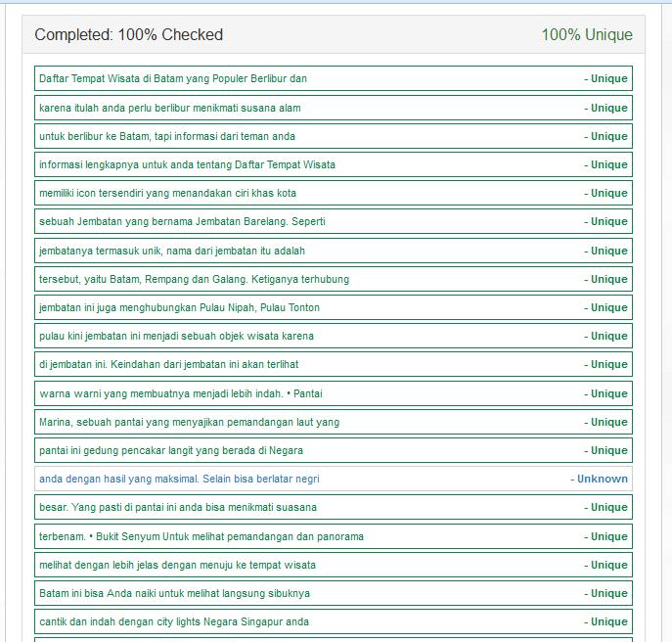Click the 'Unknown' status label
Image resolution: width=672 pixels, height=642 pixels.
click(x=602, y=479)
